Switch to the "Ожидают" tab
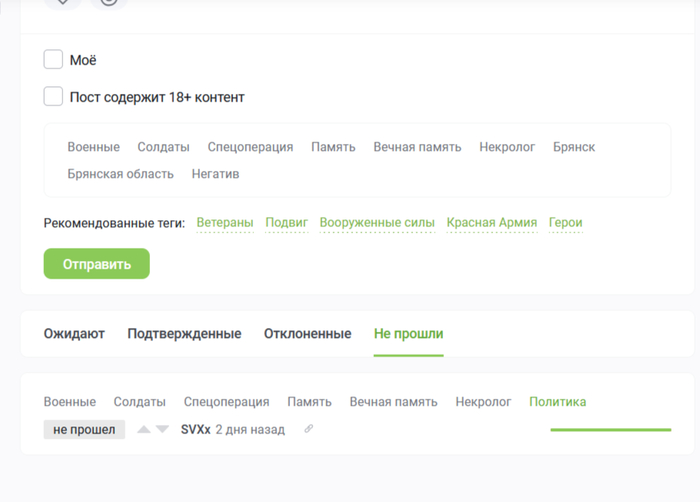The width and height of the screenshot is (700, 502). (74, 334)
